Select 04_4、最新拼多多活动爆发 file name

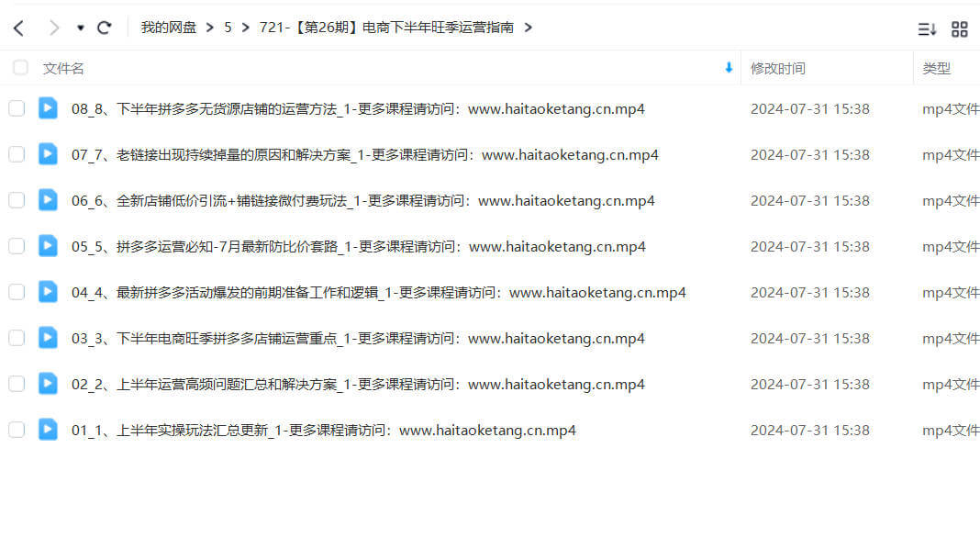379,292
